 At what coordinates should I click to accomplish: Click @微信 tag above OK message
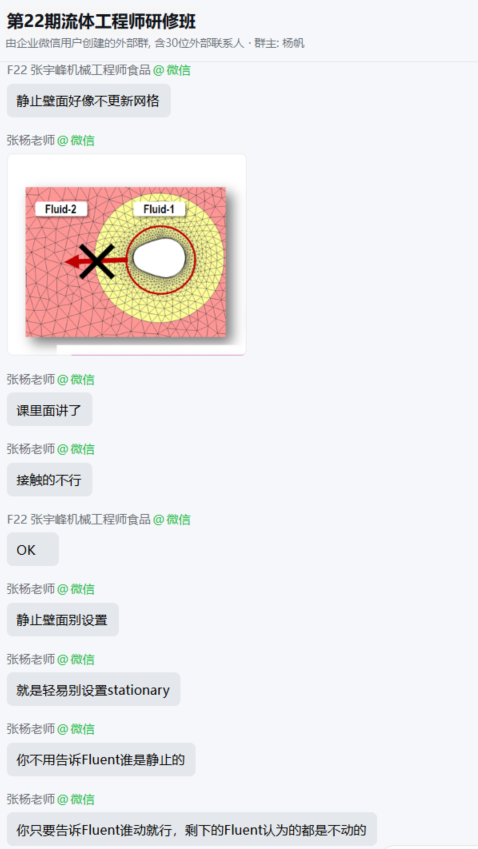[x=172, y=520]
